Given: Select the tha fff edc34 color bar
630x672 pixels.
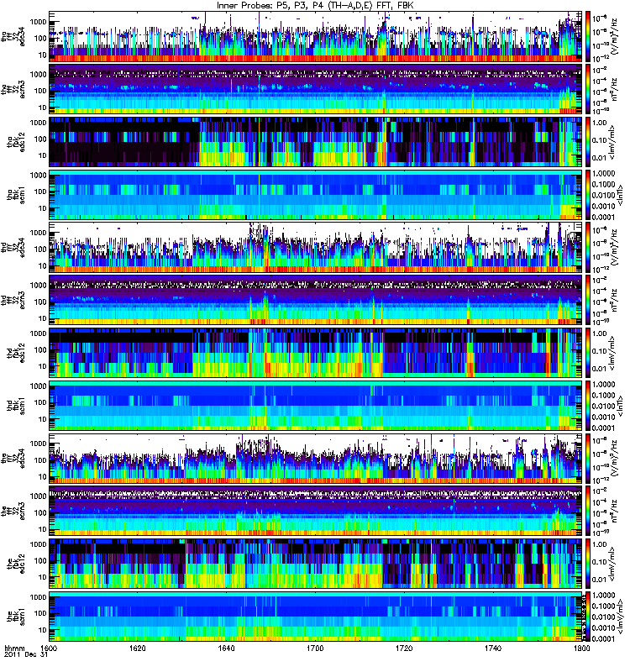Looking at the screenshot, I should (588, 36).
